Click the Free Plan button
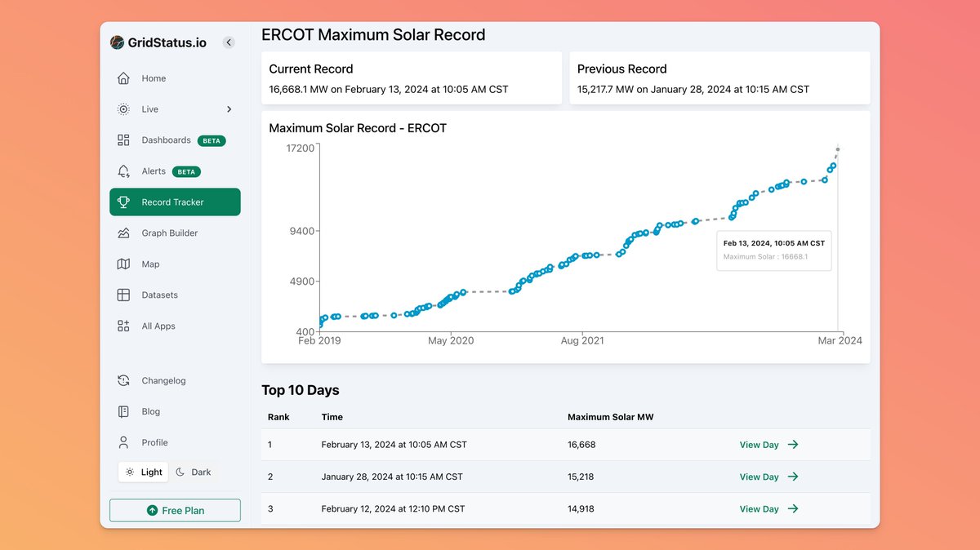Screen dimensions: 980x550 175,510
